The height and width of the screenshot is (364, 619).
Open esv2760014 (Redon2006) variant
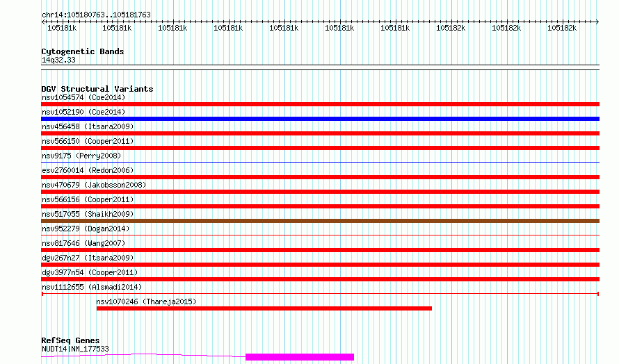pos(88,170)
